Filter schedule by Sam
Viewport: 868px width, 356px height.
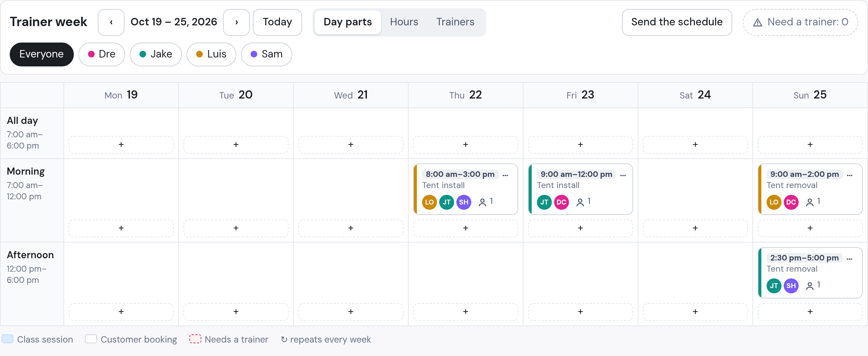[266, 54]
